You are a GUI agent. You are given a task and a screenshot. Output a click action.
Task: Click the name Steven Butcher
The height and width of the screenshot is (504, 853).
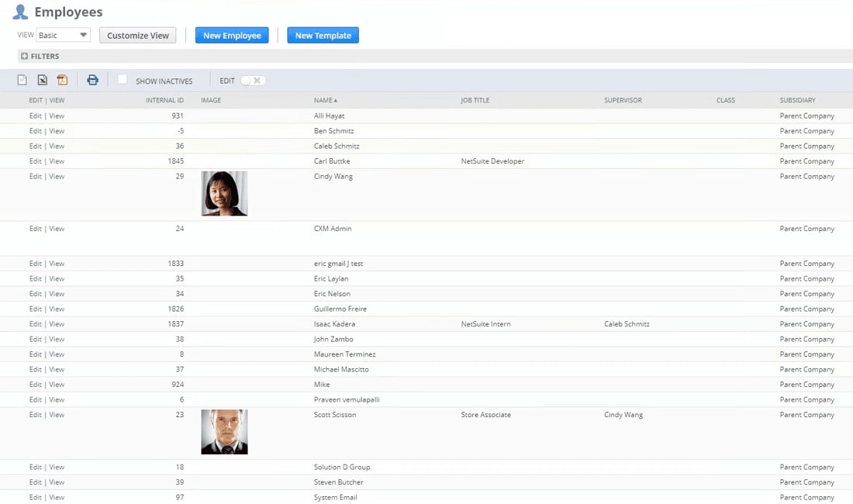click(x=338, y=483)
